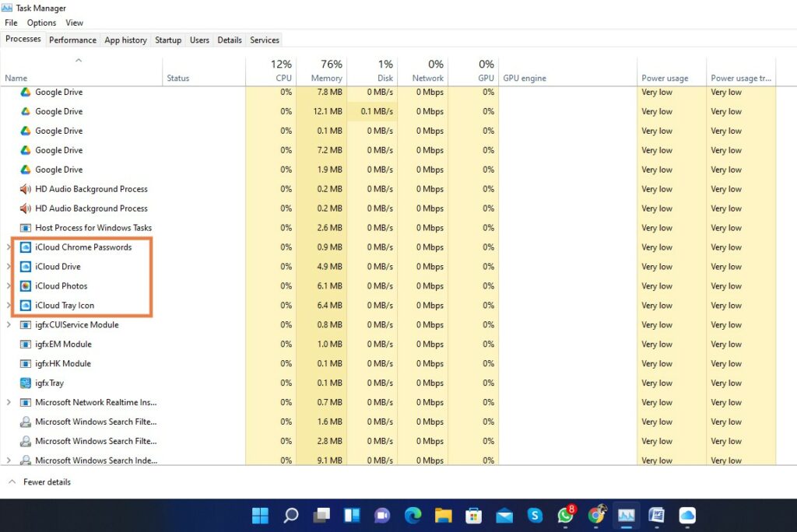Viewport: 797px width, 532px height.
Task: Select Microsoft Windows Search Filter 1.6 MB row
Action: pos(388,422)
